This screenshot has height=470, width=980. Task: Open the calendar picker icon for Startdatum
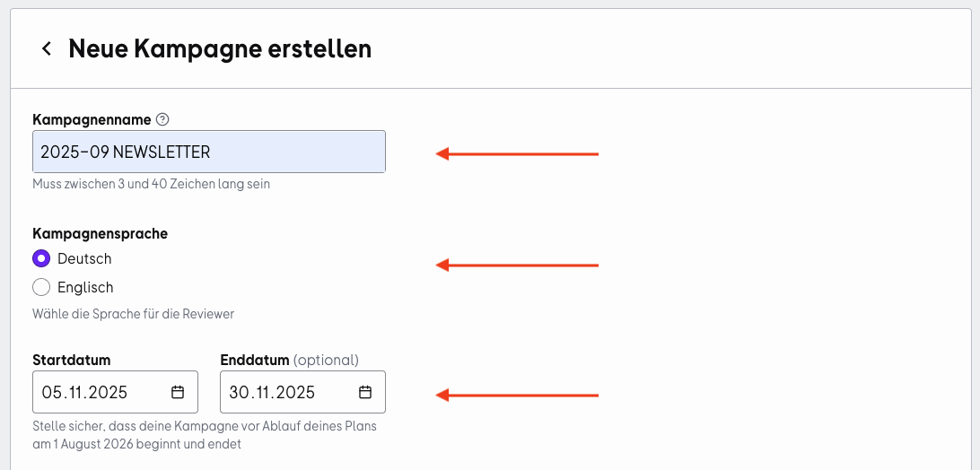pyautogui.click(x=178, y=392)
